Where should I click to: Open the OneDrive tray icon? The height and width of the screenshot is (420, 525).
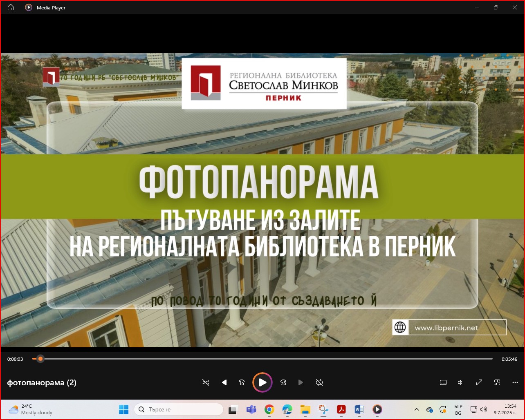pos(430,409)
